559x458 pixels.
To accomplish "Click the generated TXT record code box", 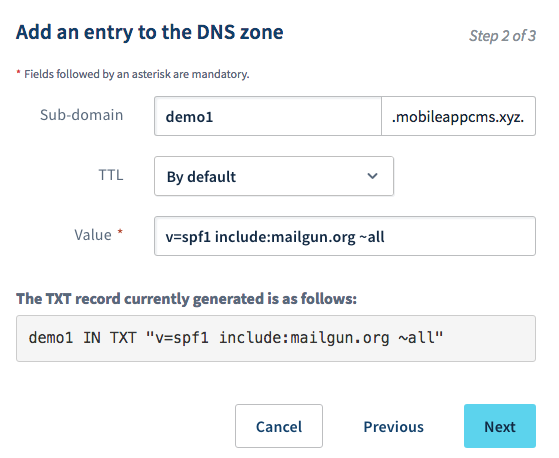I will [276, 339].
